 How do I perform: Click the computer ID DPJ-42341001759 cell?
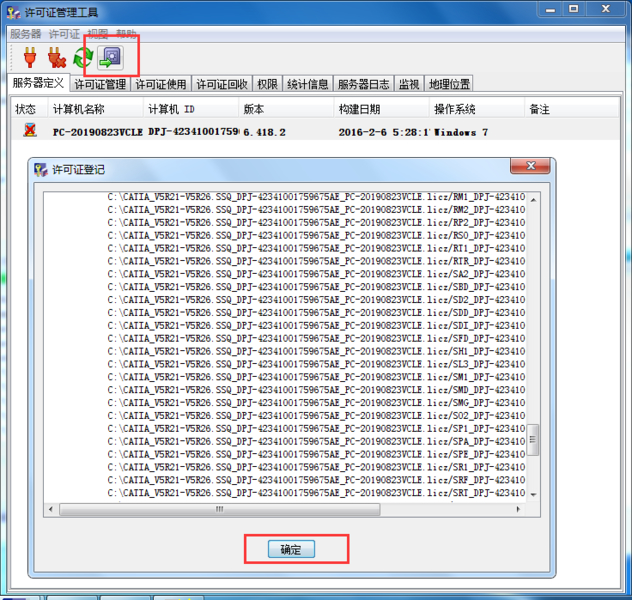[193, 132]
